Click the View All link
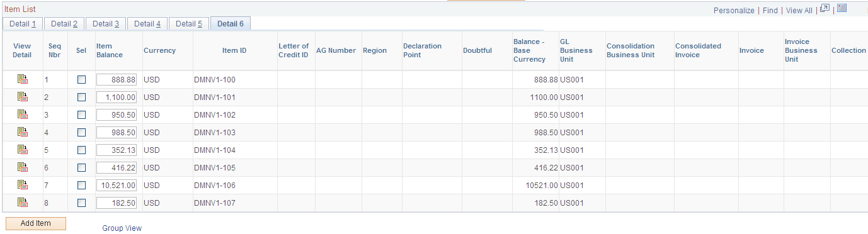This screenshot has height=234, width=868. coord(799,11)
